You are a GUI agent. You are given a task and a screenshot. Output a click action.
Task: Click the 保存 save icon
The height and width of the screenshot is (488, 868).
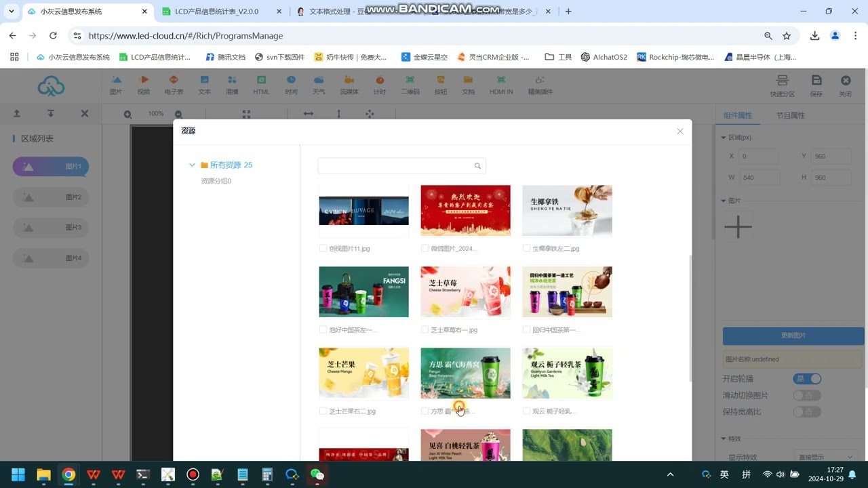(x=816, y=87)
